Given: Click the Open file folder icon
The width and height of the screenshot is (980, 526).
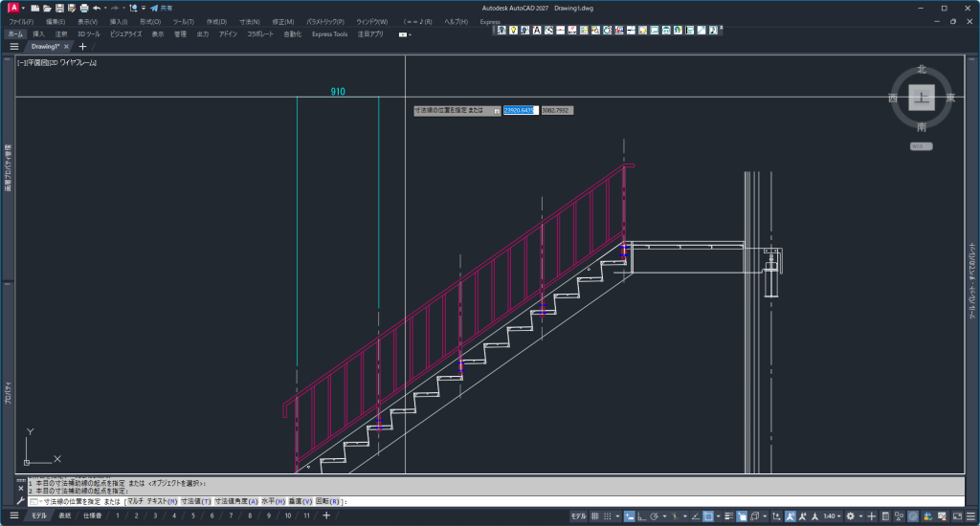Looking at the screenshot, I should pyautogui.click(x=46, y=8).
